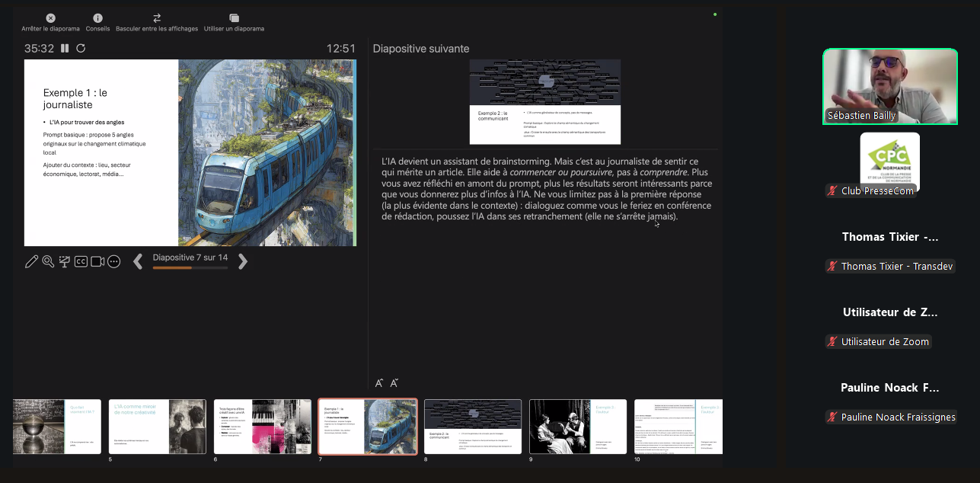Screen dimensions: 980x483
Task: Reset the timer with circular arrow
Action: pos(81,48)
